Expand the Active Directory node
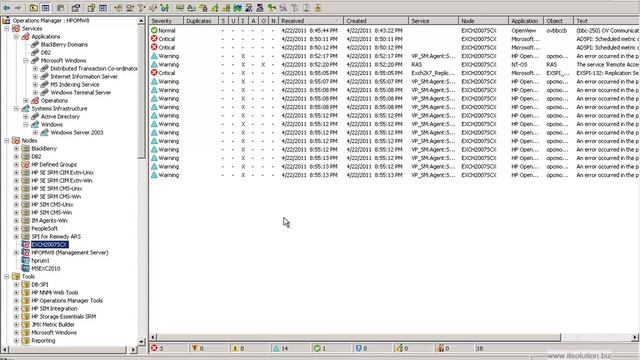The image size is (640, 360). pos(26,117)
